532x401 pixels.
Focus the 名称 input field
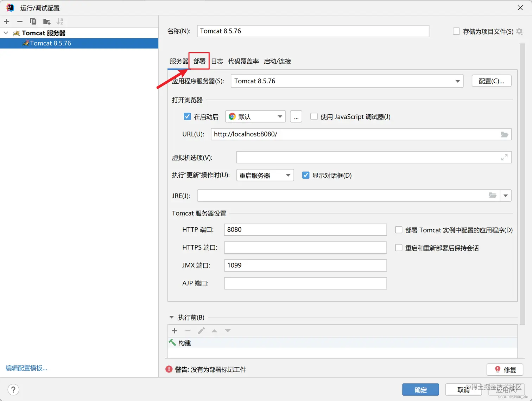click(313, 31)
